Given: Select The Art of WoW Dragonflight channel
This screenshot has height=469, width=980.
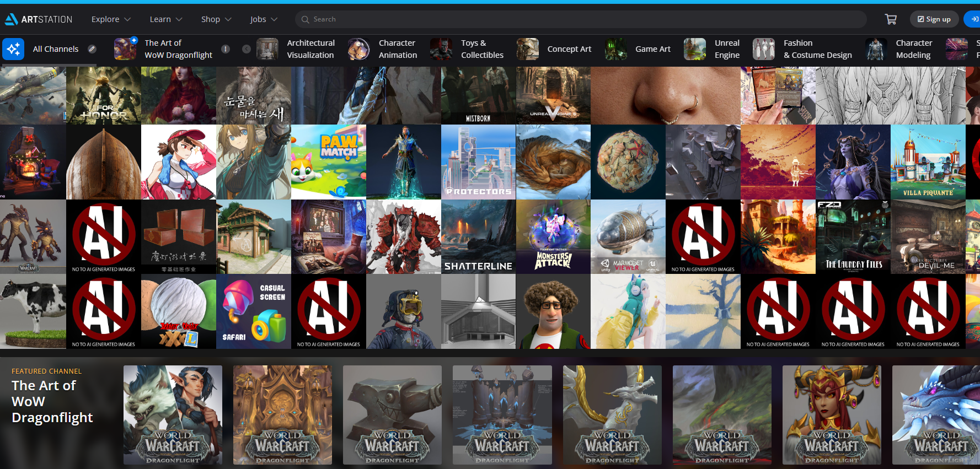Looking at the screenshot, I should (x=178, y=49).
